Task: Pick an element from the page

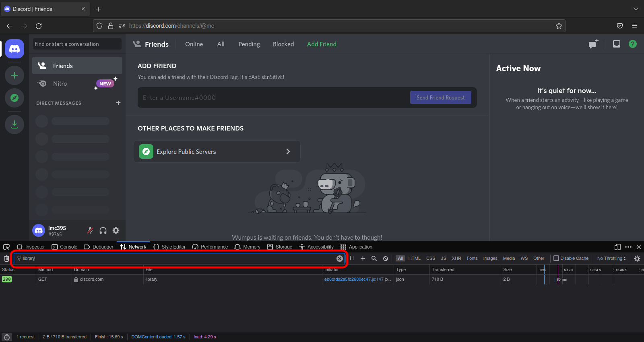Action: coord(6,247)
